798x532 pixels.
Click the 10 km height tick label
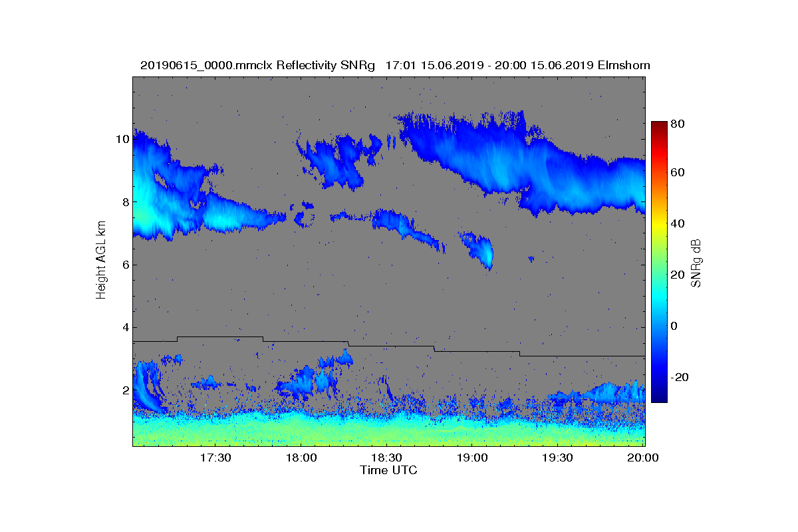pyautogui.click(x=122, y=139)
